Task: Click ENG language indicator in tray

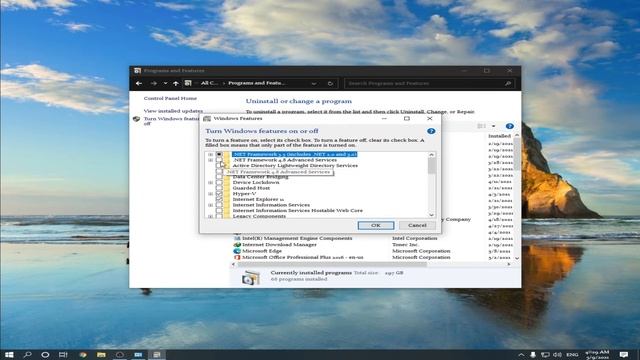Action: point(572,355)
